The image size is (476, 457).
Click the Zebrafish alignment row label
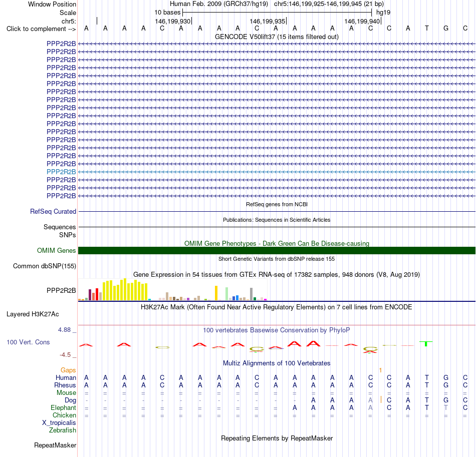coord(63,430)
